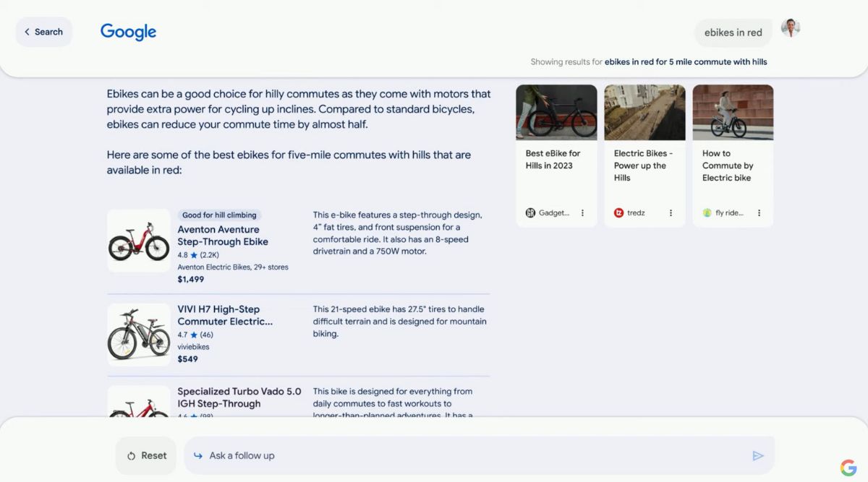
Task: Open the Aventon Aventure Step-Through Ebike title
Action: pos(223,236)
